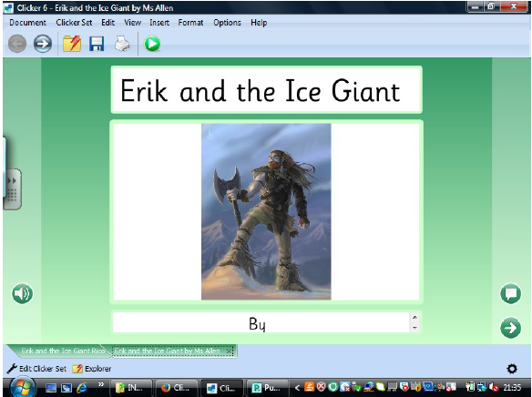Click the Switch between windows quick launch icon
This screenshot has width=532, height=397.
click(x=66, y=388)
